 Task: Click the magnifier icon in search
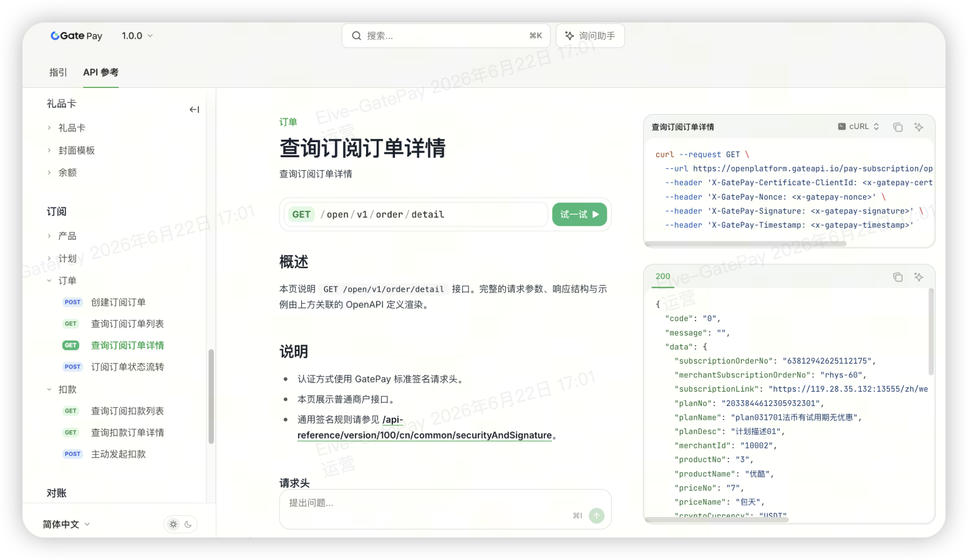[356, 36]
